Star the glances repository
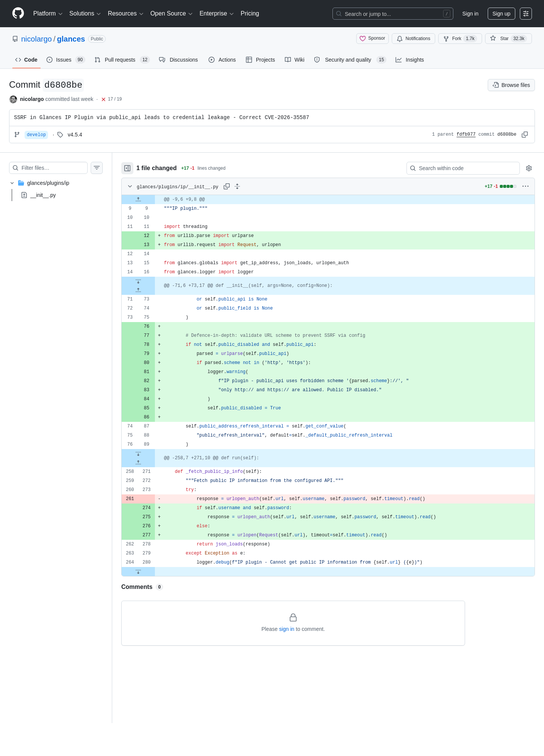The image size is (544, 756). coord(508,39)
